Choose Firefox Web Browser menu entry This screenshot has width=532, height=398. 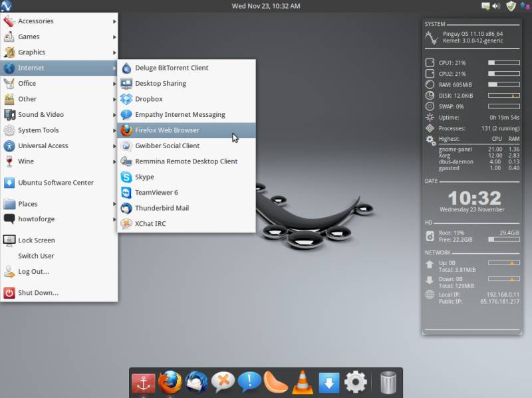click(x=187, y=130)
